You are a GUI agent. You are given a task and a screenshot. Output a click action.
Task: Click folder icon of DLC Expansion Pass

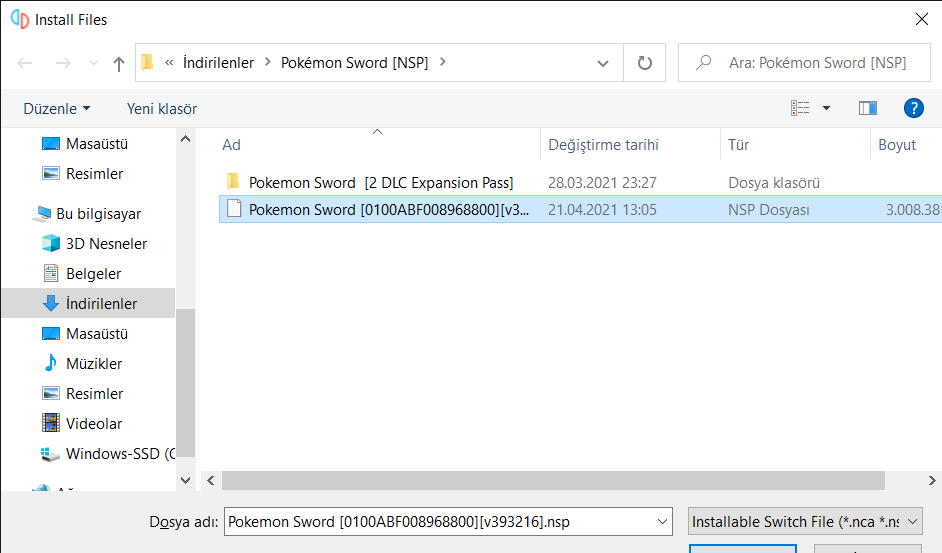click(x=233, y=182)
